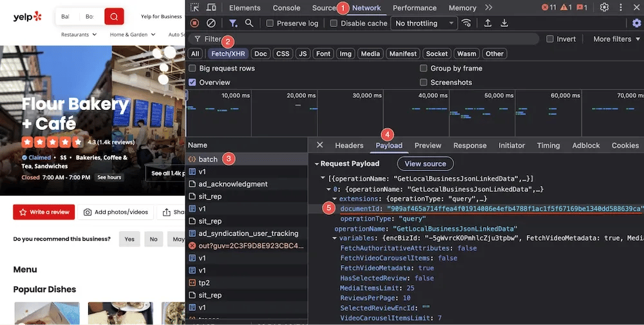The image size is (644, 325).
Task: Enable the Preserve log checkbox
Action: 270,23
